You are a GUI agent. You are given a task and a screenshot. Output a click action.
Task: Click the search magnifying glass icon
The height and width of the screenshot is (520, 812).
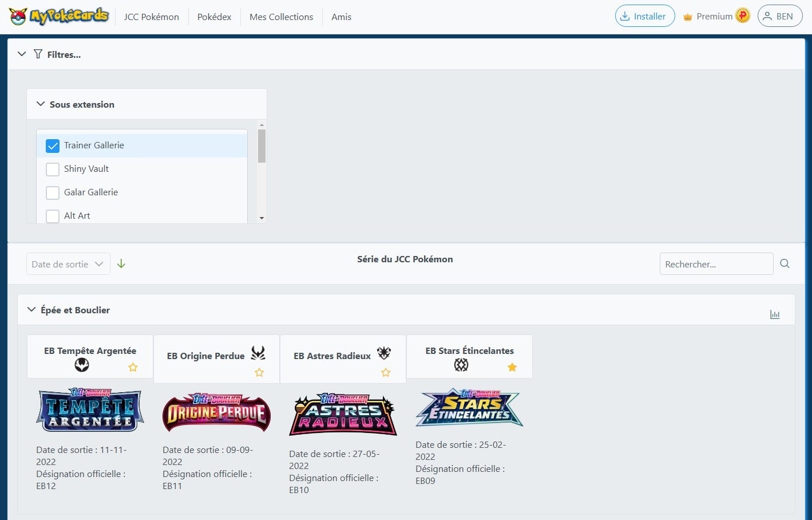tap(785, 263)
